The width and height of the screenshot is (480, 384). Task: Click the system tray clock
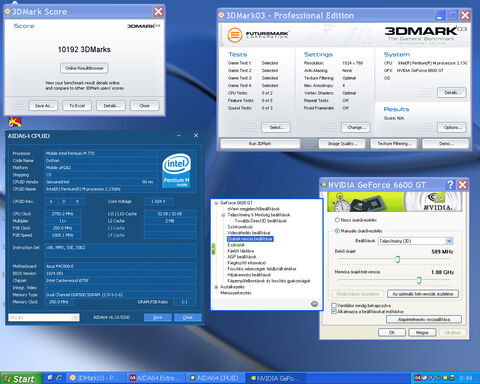tap(465, 378)
